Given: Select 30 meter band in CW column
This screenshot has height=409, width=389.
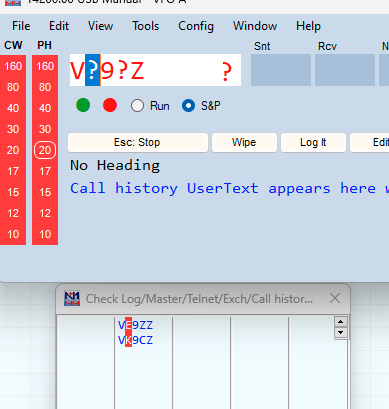Looking at the screenshot, I should pos(13,129).
